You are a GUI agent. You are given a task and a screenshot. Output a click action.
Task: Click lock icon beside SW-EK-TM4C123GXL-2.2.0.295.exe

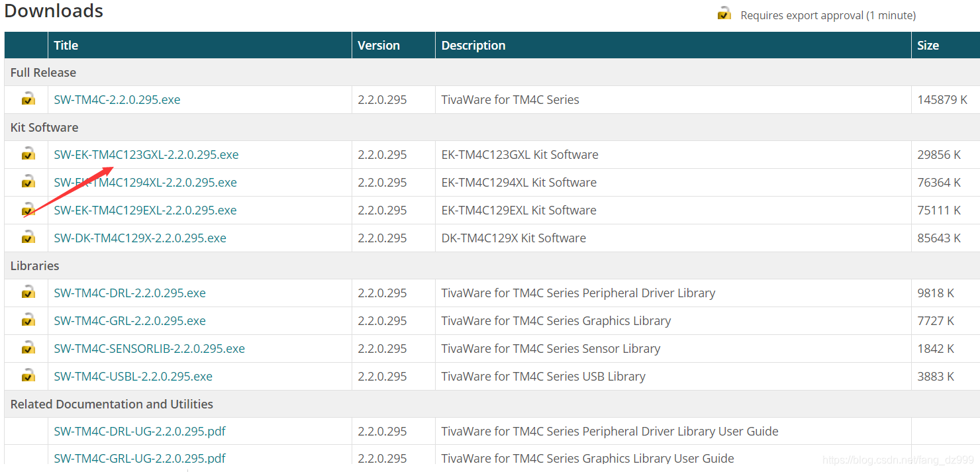coord(28,154)
